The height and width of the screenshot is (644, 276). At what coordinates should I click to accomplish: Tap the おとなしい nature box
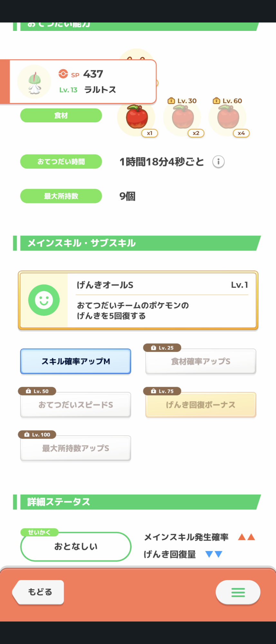pos(76,546)
